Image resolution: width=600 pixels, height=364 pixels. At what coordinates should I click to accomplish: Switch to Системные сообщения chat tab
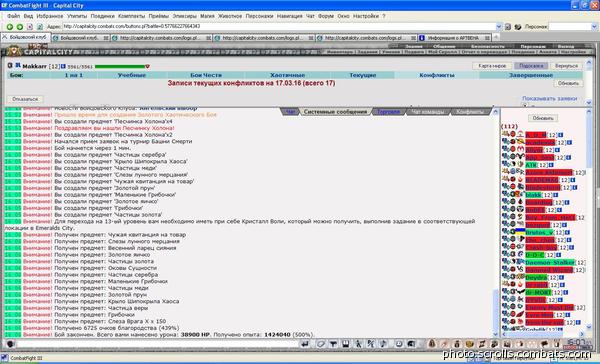coord(335,112)
